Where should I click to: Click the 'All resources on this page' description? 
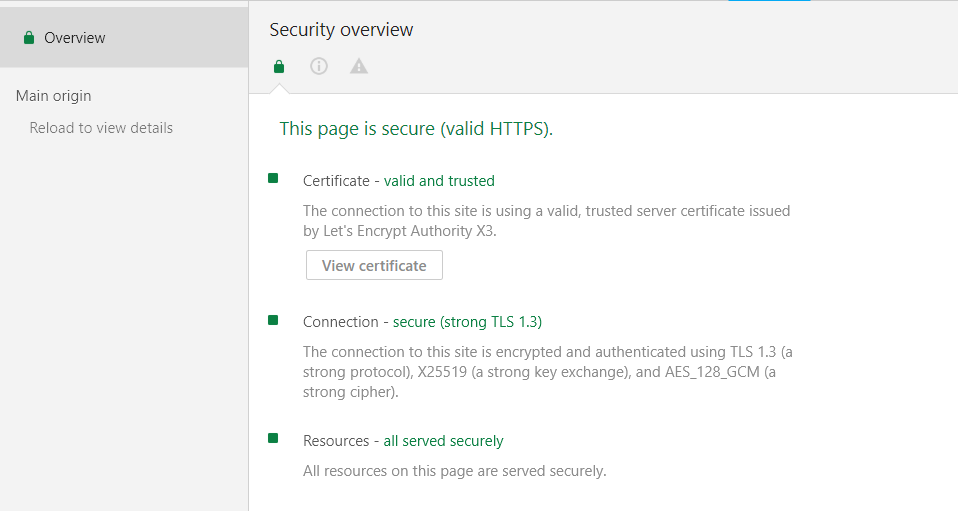tap(454, 470)
